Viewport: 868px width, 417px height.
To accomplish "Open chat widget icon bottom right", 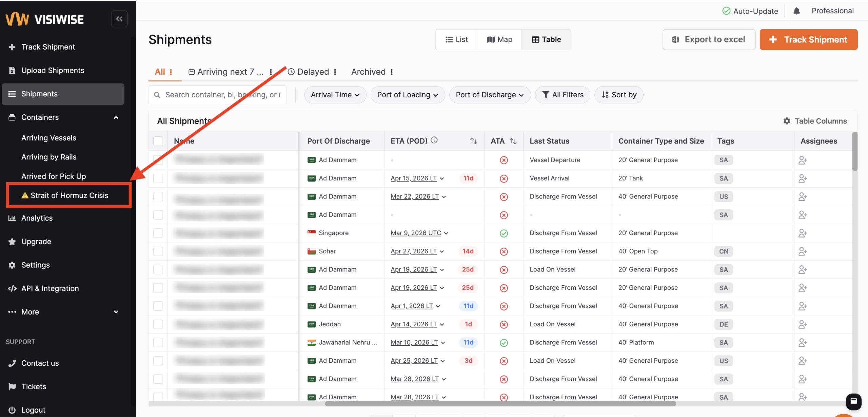I will 853,401.
